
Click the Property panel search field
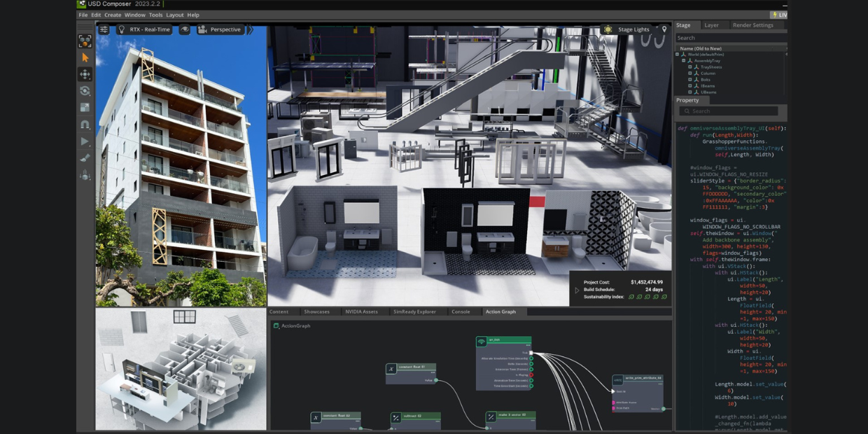728,111
